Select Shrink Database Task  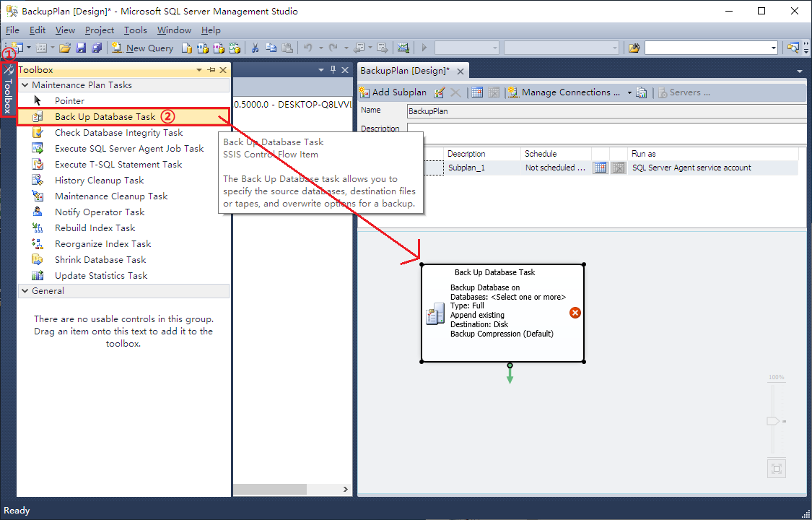123,260
